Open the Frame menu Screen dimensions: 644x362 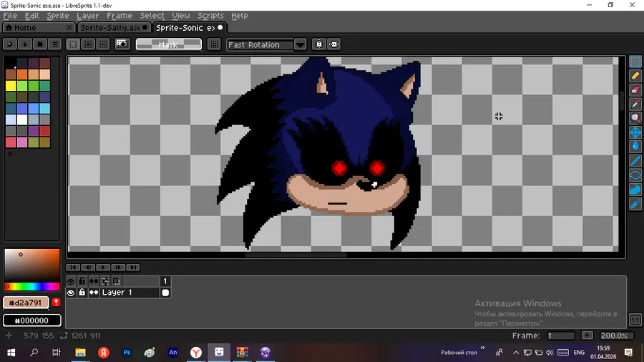pyautogui.click(x=119, y=16)
